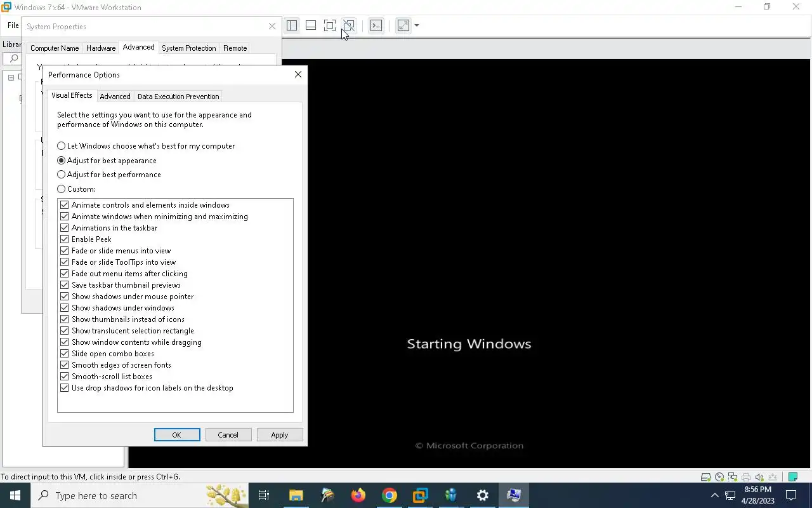Image resolution: width=812 pixels, height=508 pixels.
Task: Toggle the VMware library panel icon
Action: coord(292,25)
